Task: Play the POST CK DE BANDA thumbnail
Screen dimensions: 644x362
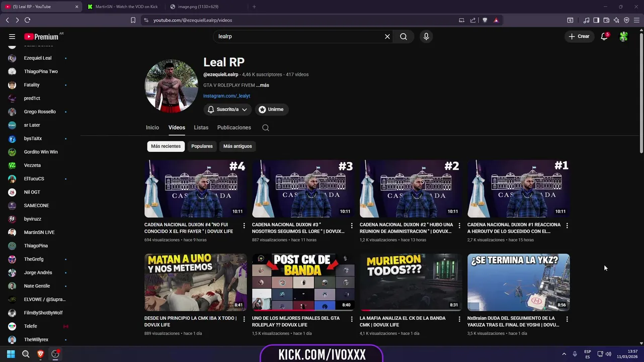Action: coord(303,282)
